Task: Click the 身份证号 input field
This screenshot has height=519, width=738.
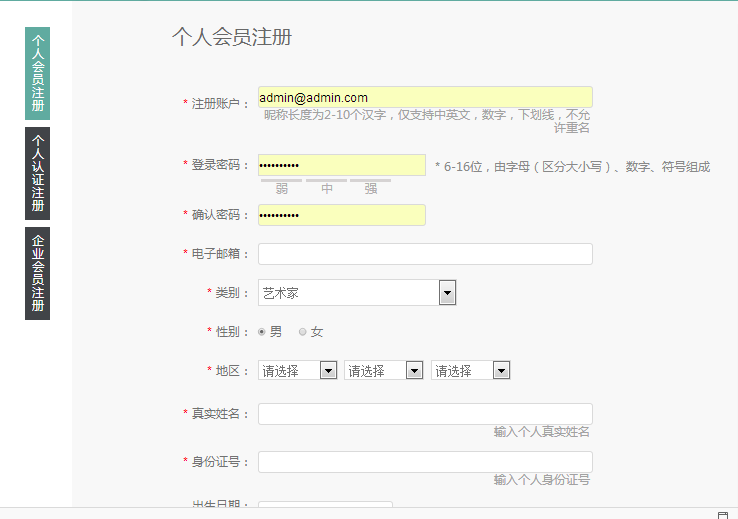Action: (x=425, y=462)
